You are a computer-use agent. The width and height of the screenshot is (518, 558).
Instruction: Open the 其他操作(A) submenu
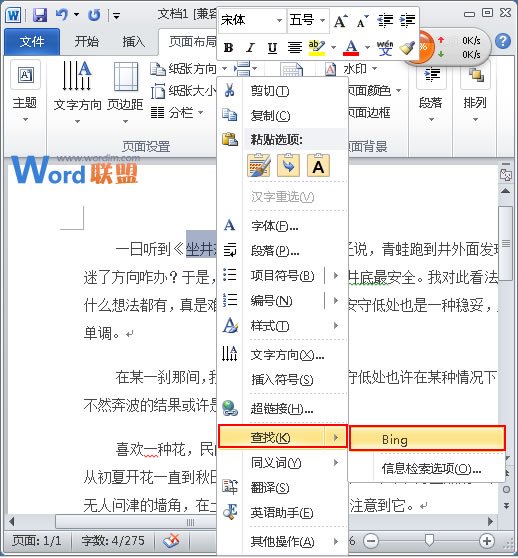(283, 542)
